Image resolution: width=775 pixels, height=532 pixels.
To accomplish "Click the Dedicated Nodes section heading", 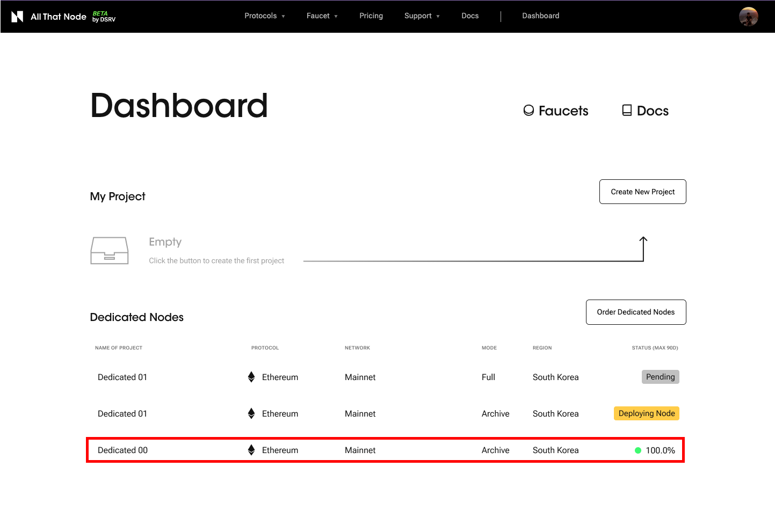I will pos(137,317).
